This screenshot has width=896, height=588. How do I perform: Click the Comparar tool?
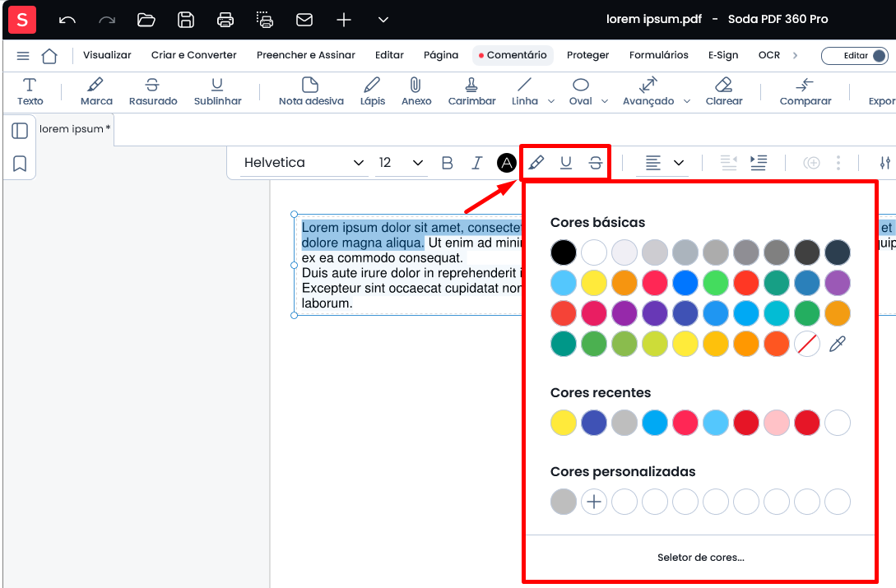pyautogui.click(x=805, y=92)
